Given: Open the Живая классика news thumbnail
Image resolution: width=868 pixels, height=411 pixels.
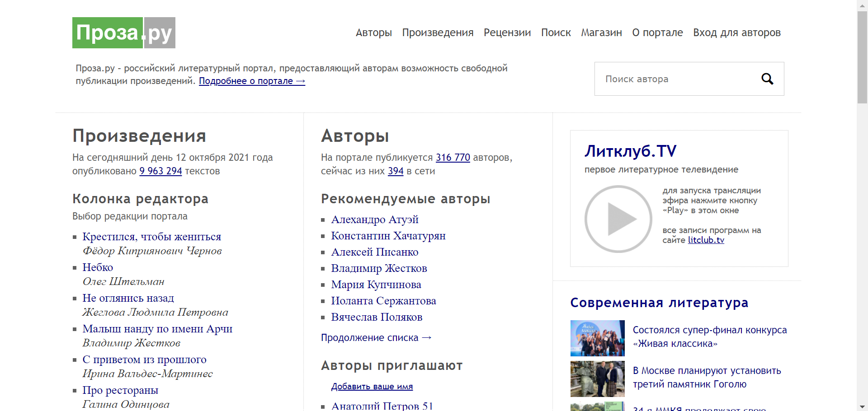Looking at the screenshot, I should click(x=597, y=338).
